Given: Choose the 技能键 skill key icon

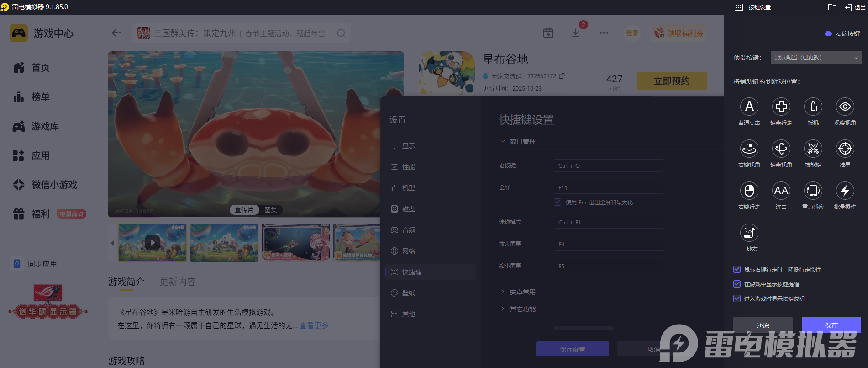Looking at the screenshot, I should tap(813, 149).
